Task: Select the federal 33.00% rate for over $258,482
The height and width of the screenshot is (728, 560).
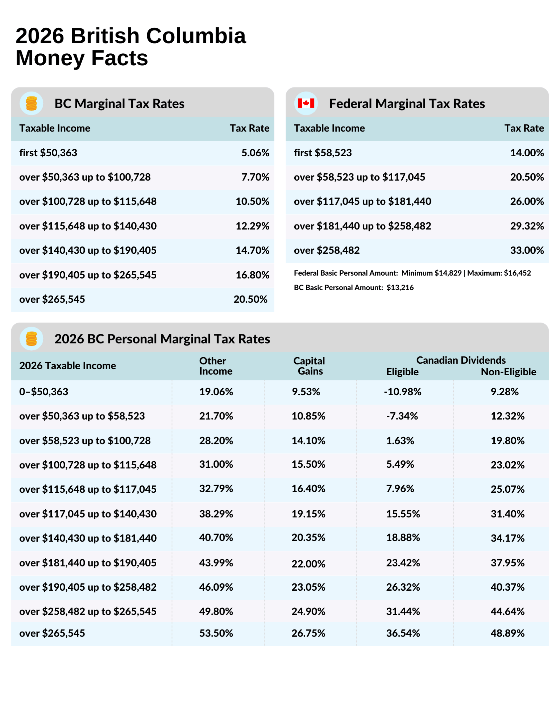Action: pos(527,250)
